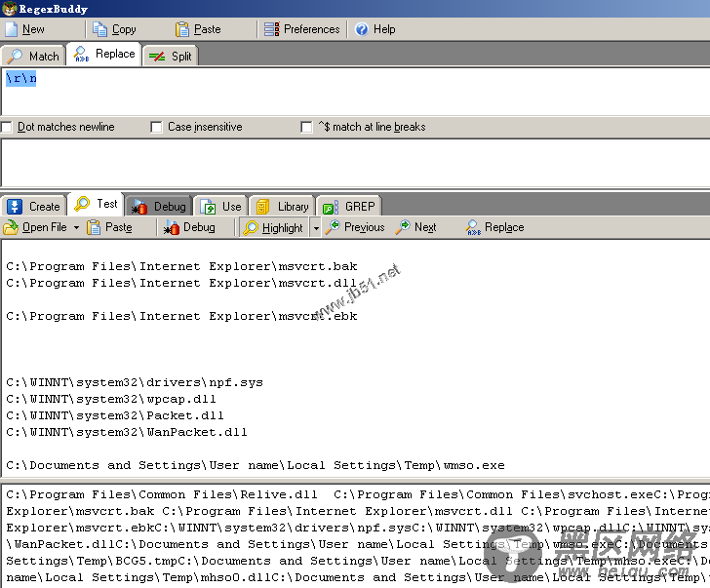
Task: Click the wpcap.dll path line
Action: pos(111,399)
